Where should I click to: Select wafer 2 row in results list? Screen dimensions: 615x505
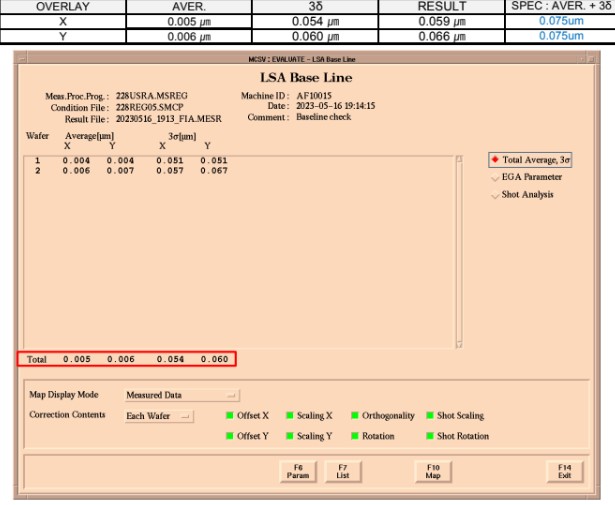point(130,170)
